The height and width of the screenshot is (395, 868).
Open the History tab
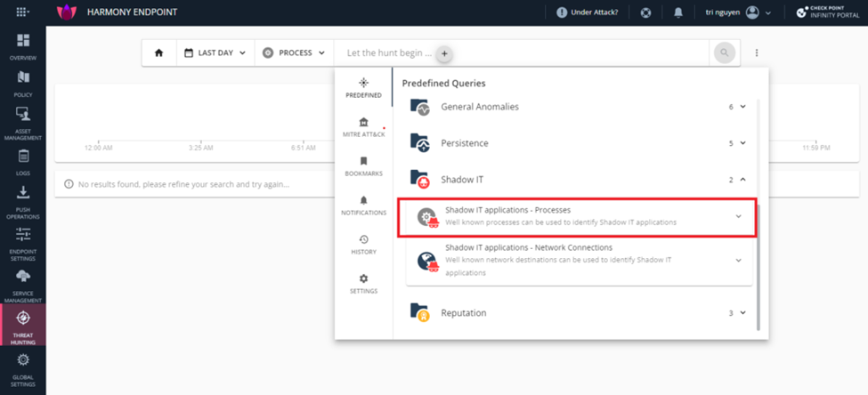(x=364, y=245)
